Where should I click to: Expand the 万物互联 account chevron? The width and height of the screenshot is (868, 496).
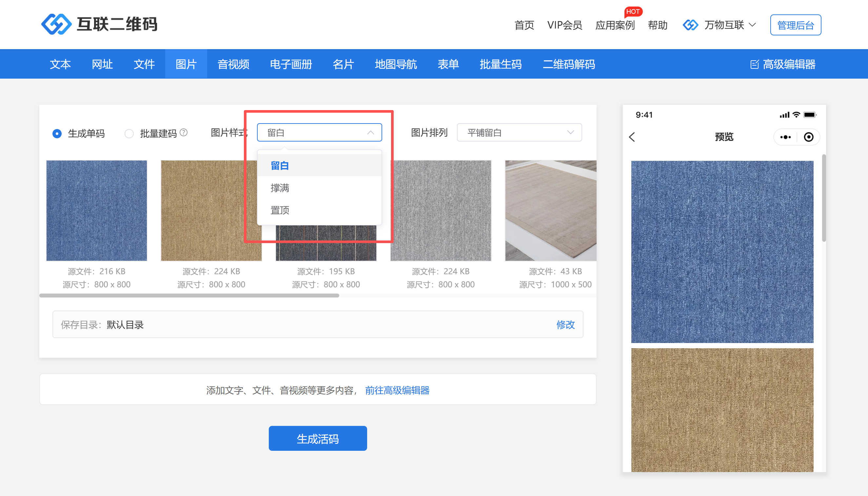coord(753,25)
